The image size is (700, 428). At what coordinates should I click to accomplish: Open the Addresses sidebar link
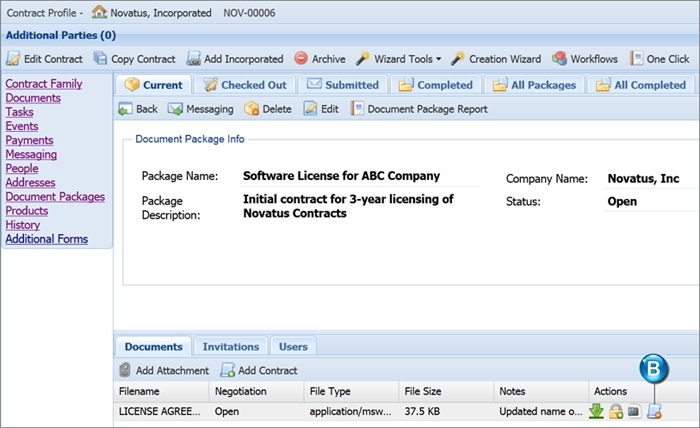(x=30, y=183)
